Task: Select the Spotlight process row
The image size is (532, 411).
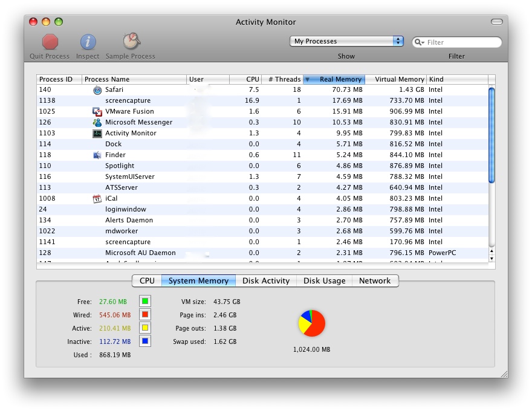Action: [x=262, y=166]
